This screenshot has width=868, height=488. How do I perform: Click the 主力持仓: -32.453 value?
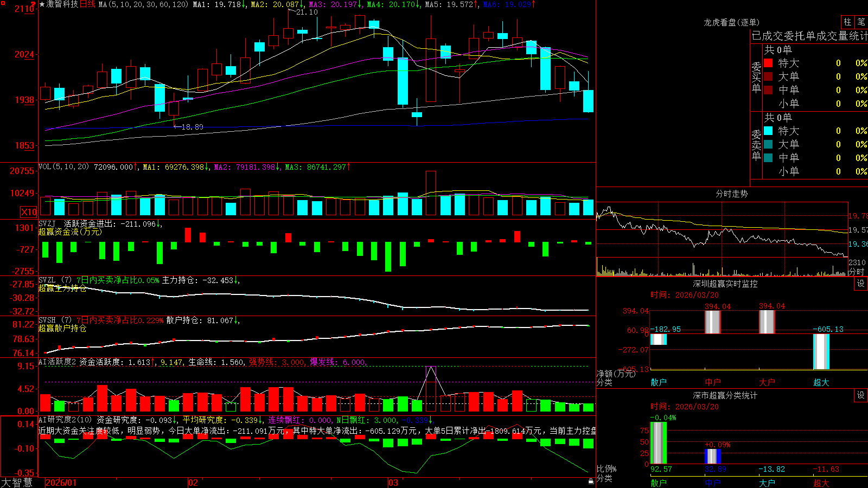pyautogui.click(x=201, y=280)
